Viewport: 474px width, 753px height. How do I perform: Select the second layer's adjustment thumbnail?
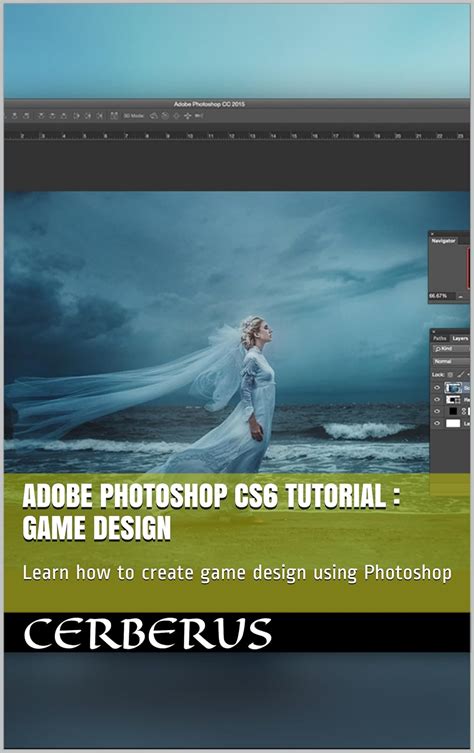pos(453,400)
